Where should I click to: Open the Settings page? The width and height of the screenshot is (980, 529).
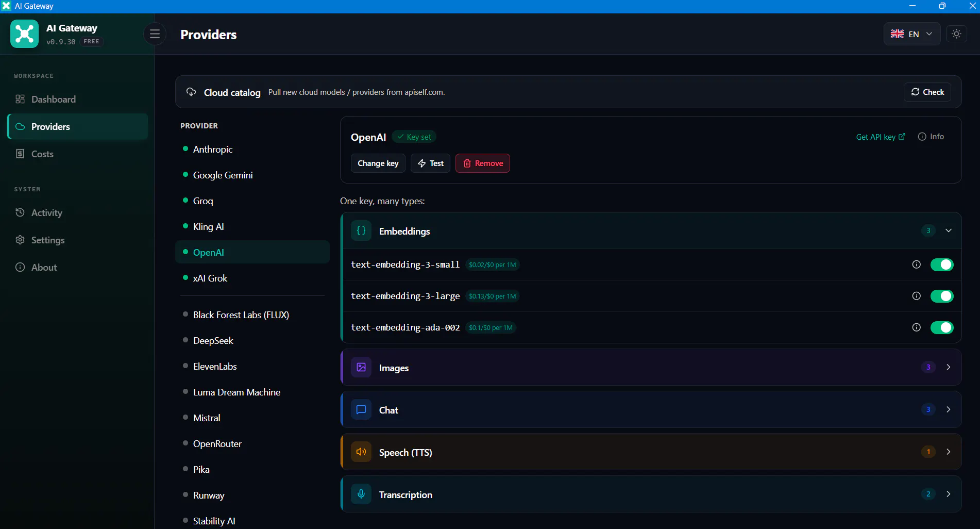[77, 240]
